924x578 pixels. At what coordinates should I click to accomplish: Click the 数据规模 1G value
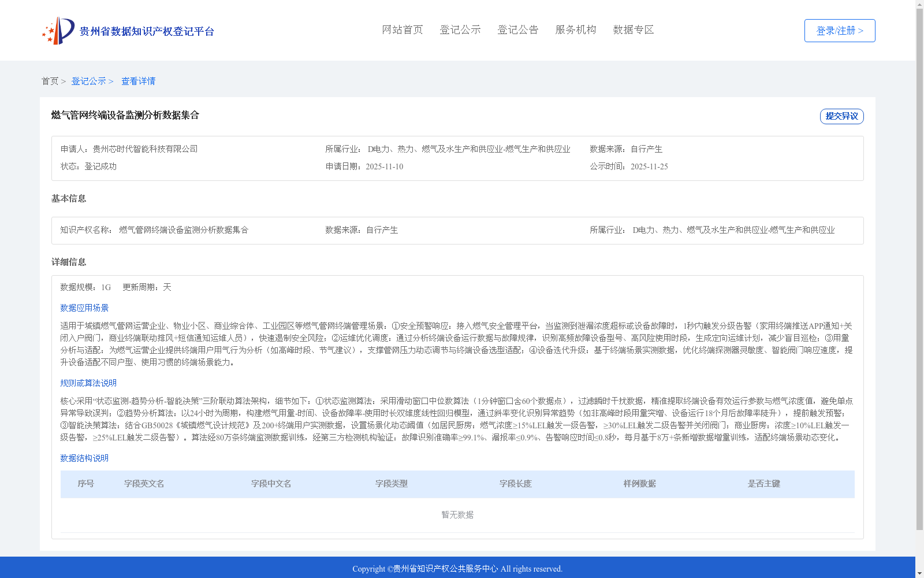[106, 287]
